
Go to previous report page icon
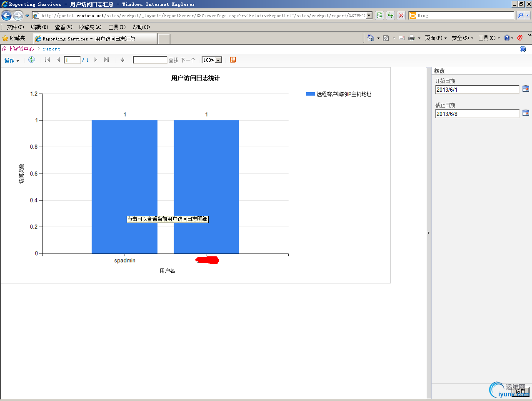tap(58, 60)
